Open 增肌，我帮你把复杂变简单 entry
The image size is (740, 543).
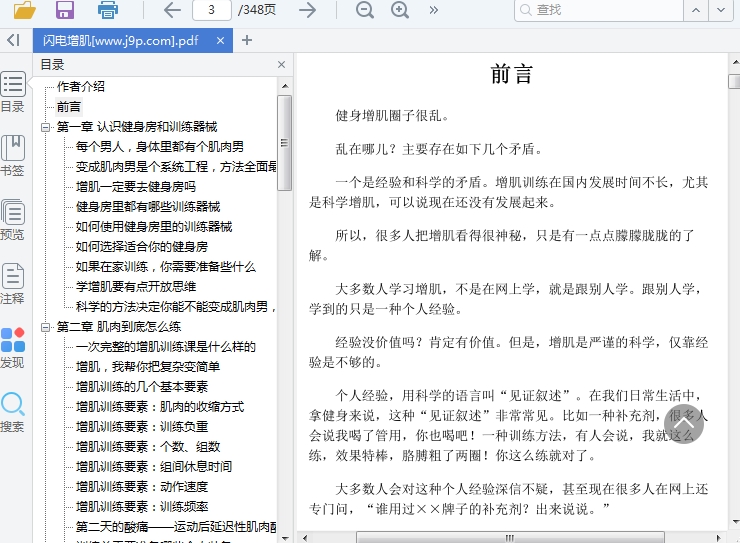pos(148,367)
